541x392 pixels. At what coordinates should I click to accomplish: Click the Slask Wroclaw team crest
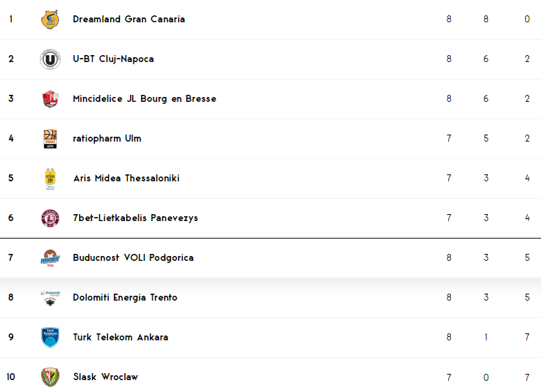pyautogui.click(x=50, y=377)
